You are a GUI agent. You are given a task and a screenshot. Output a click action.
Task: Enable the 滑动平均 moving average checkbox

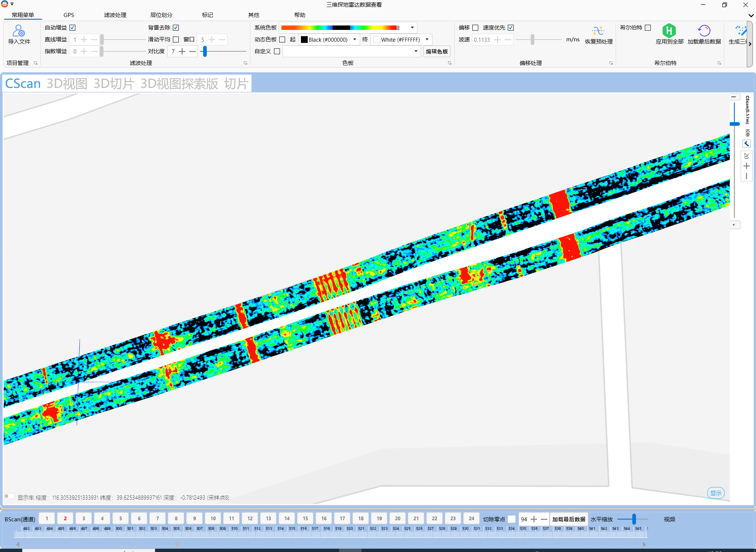(x=176, y=40)
